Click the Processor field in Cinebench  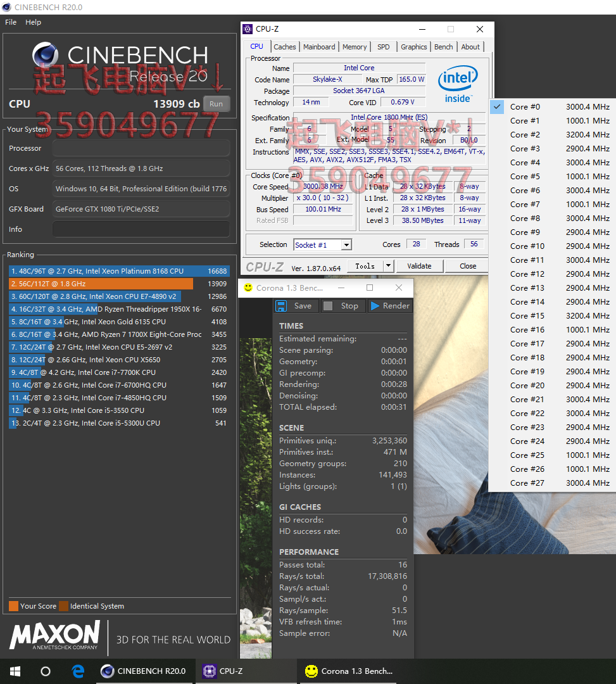[141, 148]
